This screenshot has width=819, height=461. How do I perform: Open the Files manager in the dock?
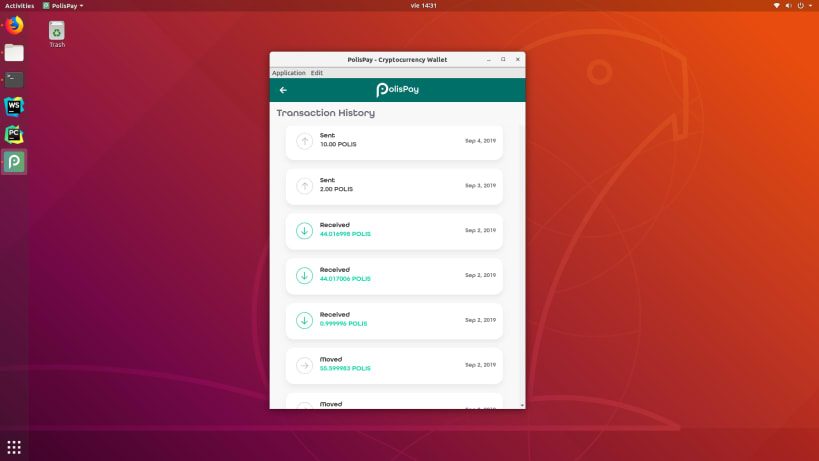pos(14,52)
